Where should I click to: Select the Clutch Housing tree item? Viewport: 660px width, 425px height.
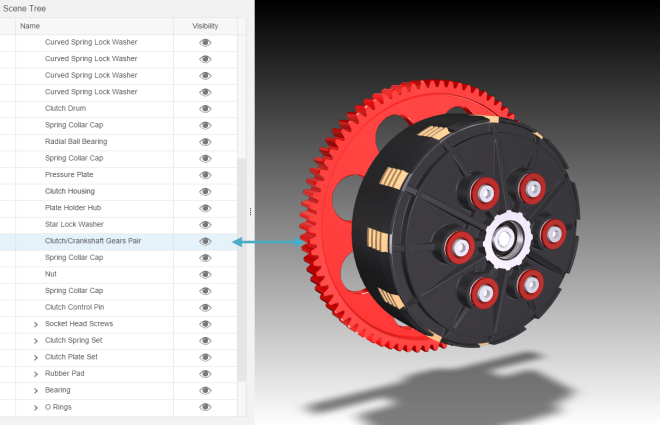pyautogui.click(x=70, y=191)
